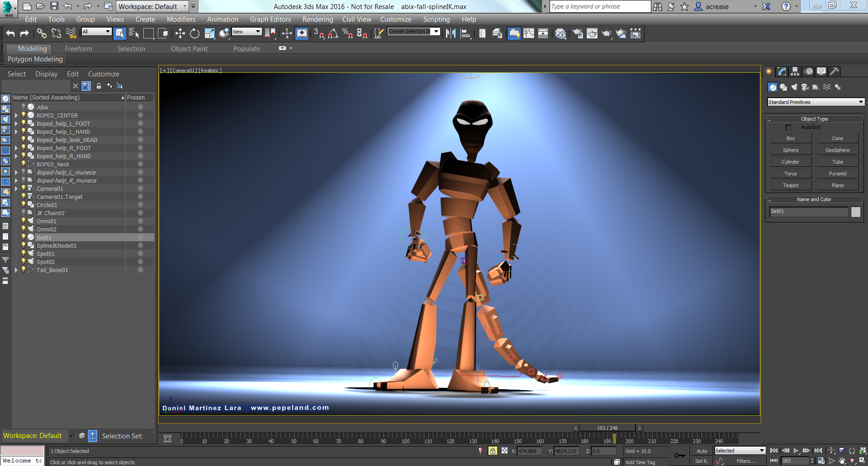Open the Rendering menu
Viewport: 868px width, 466px height.
point(318,19)
